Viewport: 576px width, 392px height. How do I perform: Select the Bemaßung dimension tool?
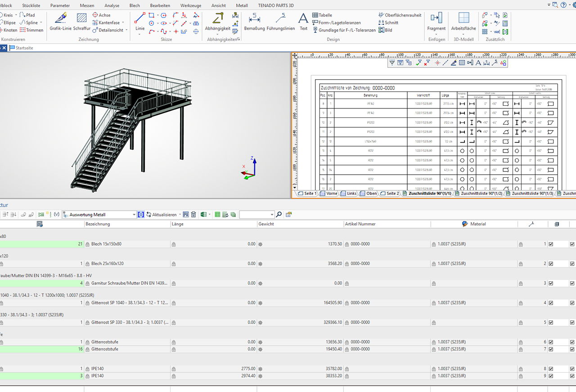coord(254,22)
